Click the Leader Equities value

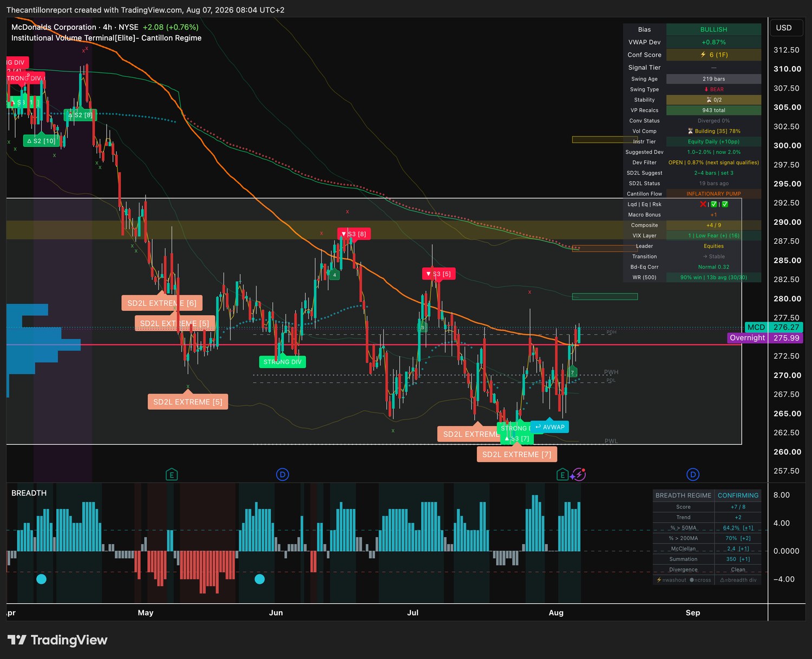click(713, 246)
